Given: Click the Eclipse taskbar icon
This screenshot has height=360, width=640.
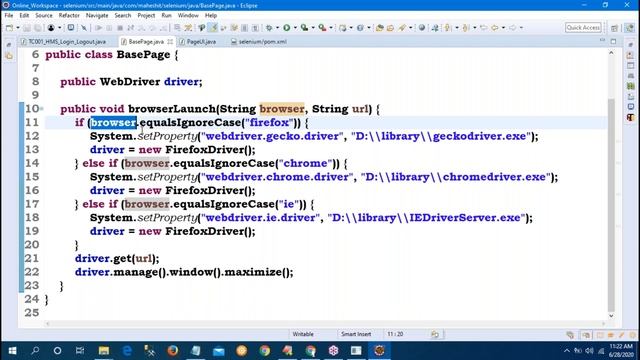Looking at the screenshot, I should (x=379, y=351).
